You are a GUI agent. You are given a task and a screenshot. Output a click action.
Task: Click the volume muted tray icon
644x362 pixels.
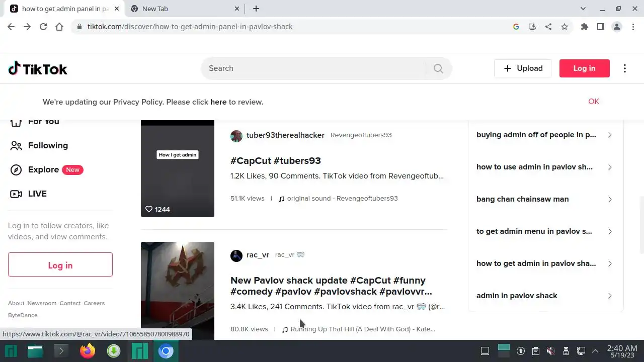click(551, 351)
